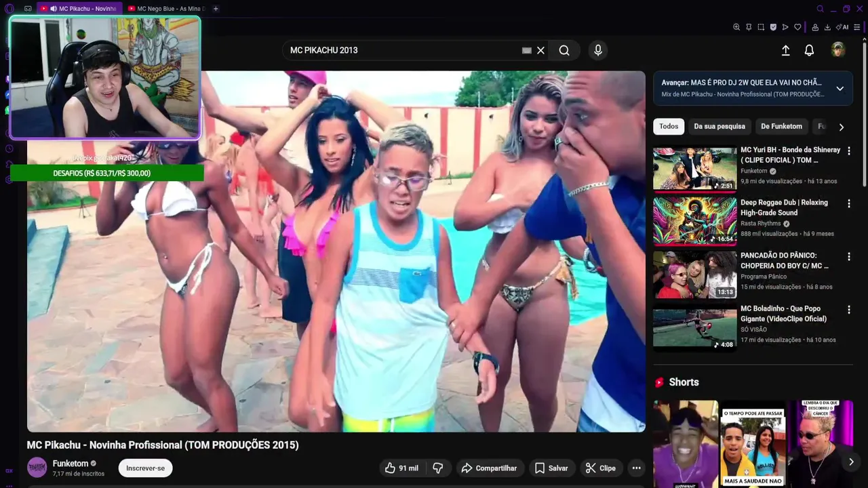Image resolution: width=868 pixels, height=488 pixels.
Task: Dislike the video thumbs-down button
Action: point(438,468)
